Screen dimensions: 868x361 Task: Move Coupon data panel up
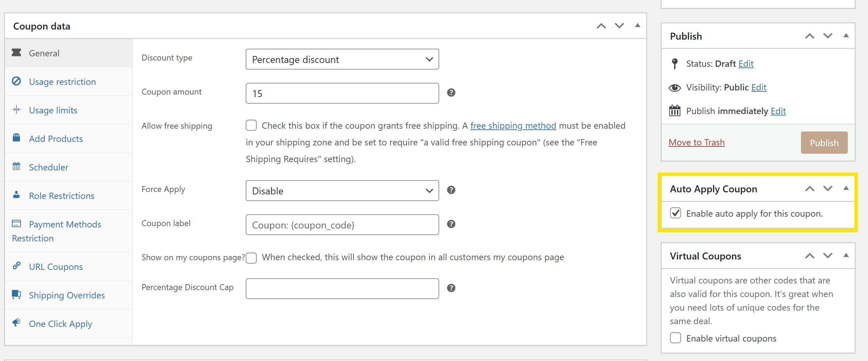pos(601,26)
